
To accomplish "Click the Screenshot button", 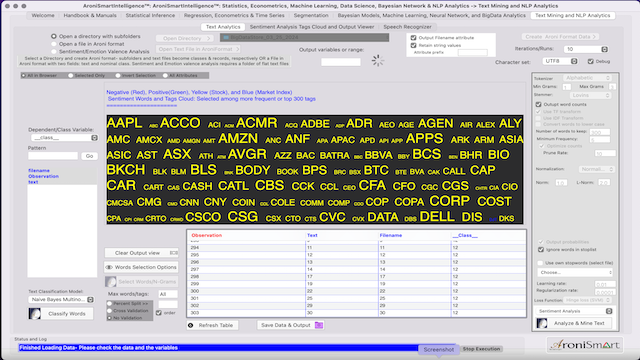I will (x=438, y=349).
